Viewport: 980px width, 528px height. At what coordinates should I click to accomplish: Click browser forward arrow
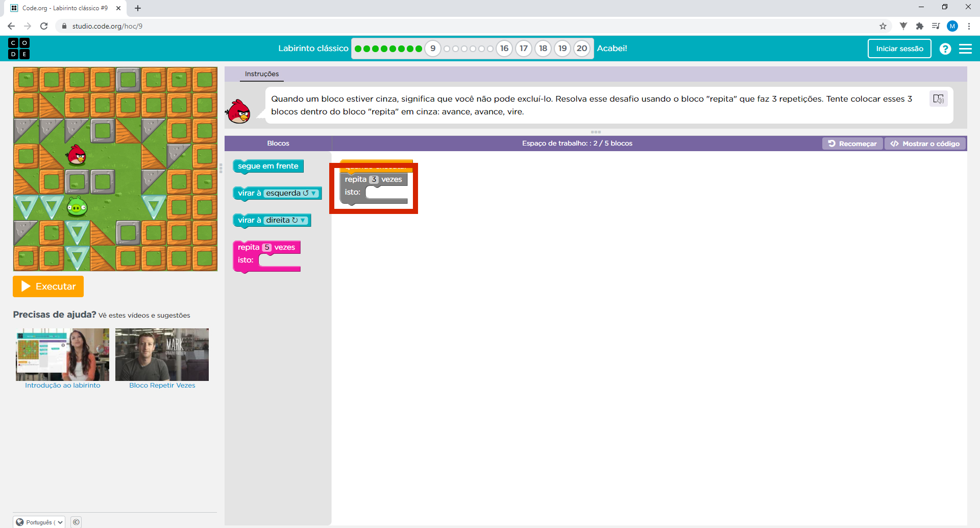pyautogui.click(x=28, y=26)
